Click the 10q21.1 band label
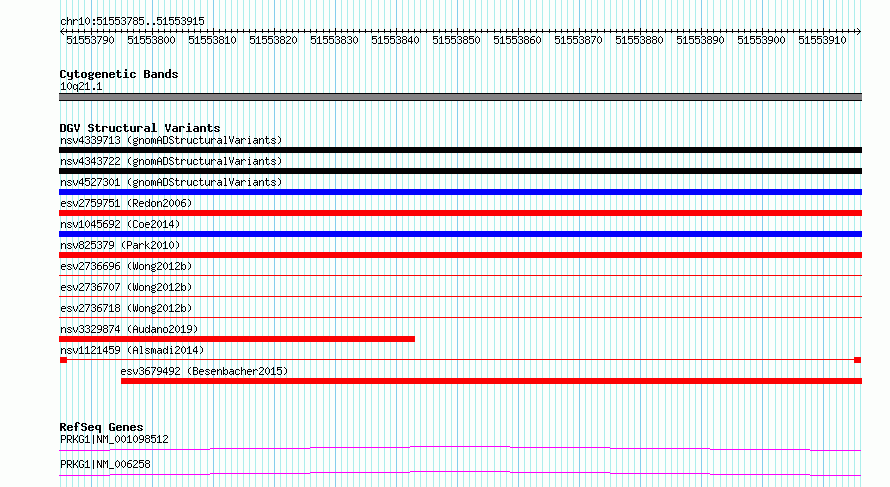Image resolution: width=890 pixels, height=487 pixels. [81, 86]
